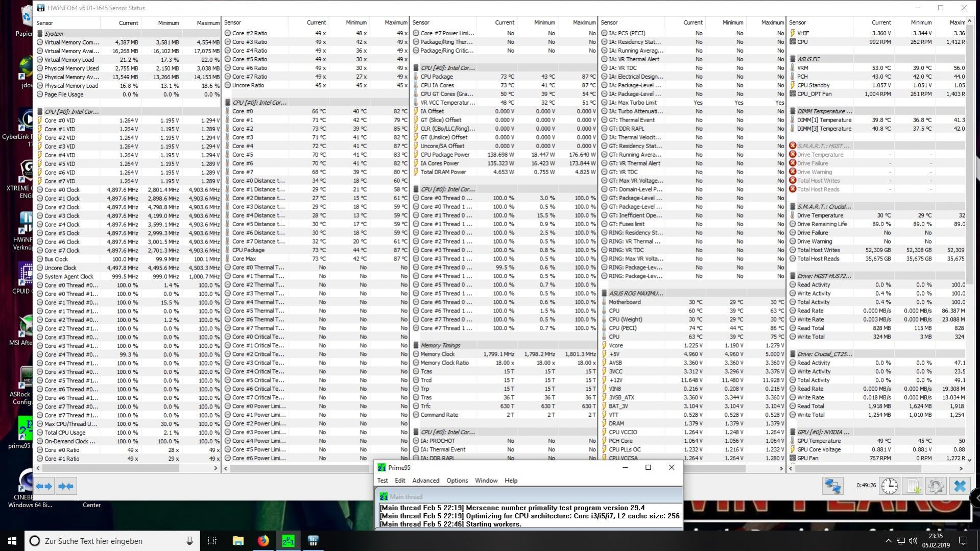Screen dimensions: 980x551
Task: Click the failed S.M.A.R.T. HGST sensor icon
Action: pos(793,146)
